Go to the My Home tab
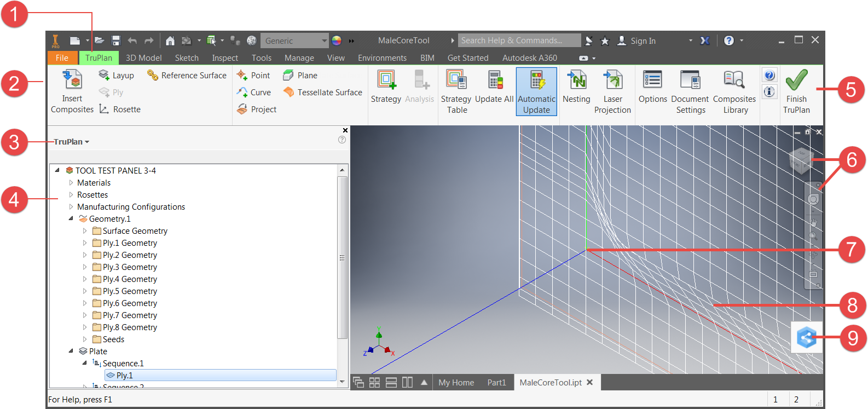868x409 pixels. (456, 383)
